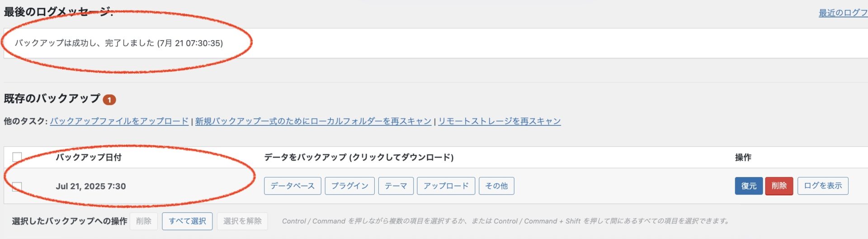
Task: Download the プラグイン backup file
Action: pyautogui.click(x=349, y=186)
